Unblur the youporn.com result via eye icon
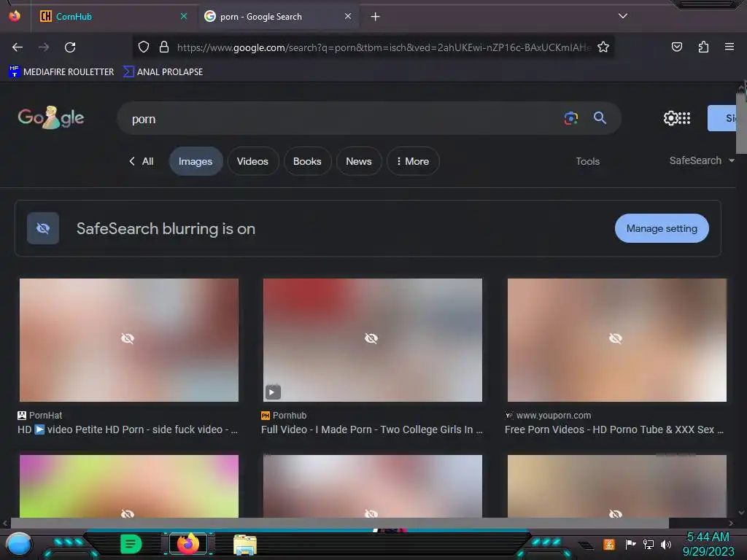 point(616,338)
